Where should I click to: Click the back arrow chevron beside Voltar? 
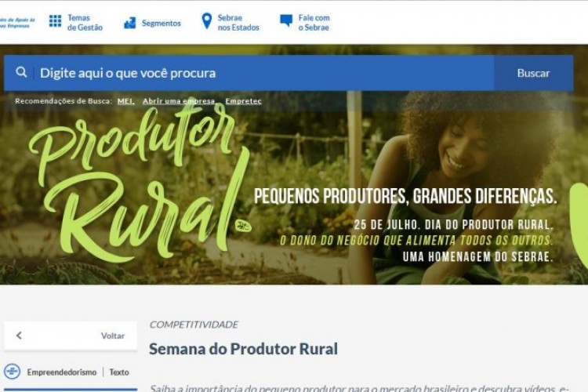19,336
